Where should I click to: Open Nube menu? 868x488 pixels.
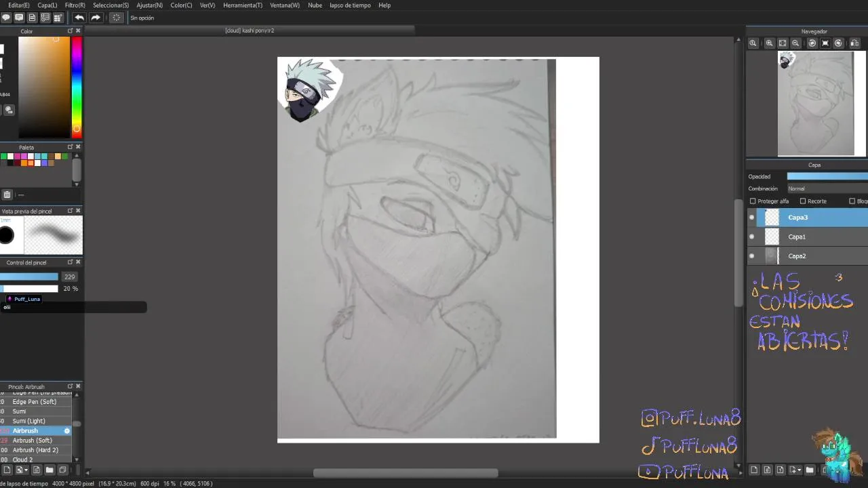click(x=315, y=5)
